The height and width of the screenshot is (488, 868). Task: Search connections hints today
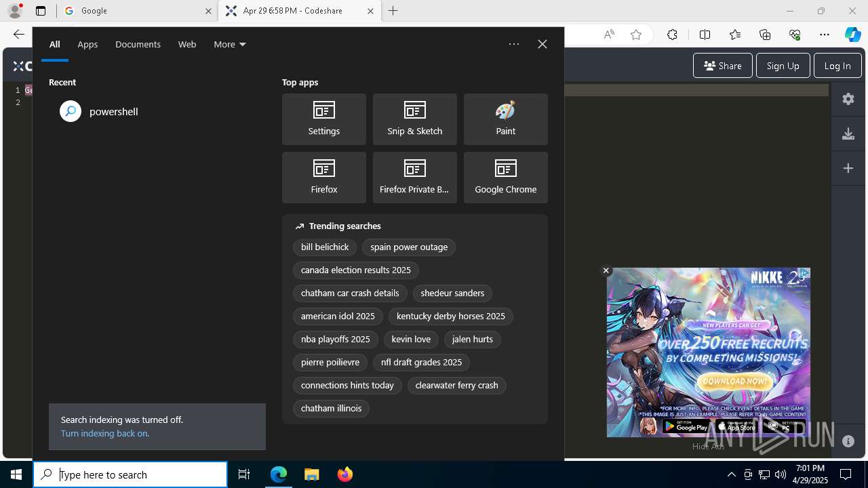pyautogui.click(x=347, y=386)
